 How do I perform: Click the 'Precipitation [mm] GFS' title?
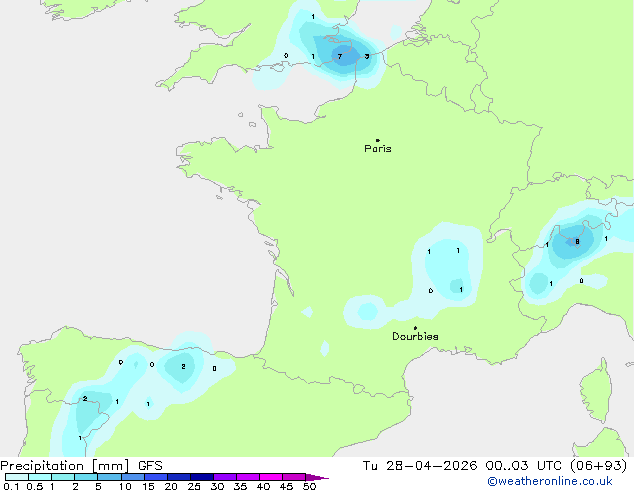click(x=81, y=466)
